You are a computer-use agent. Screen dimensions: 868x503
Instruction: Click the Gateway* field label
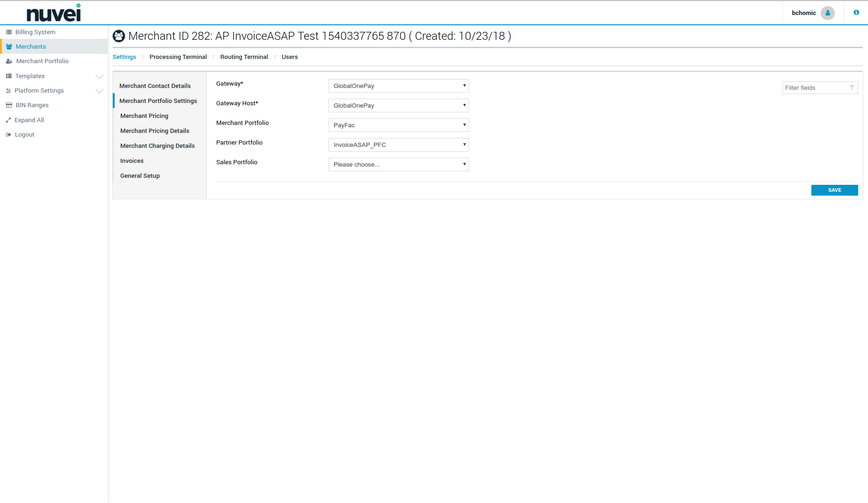point(230,84)
